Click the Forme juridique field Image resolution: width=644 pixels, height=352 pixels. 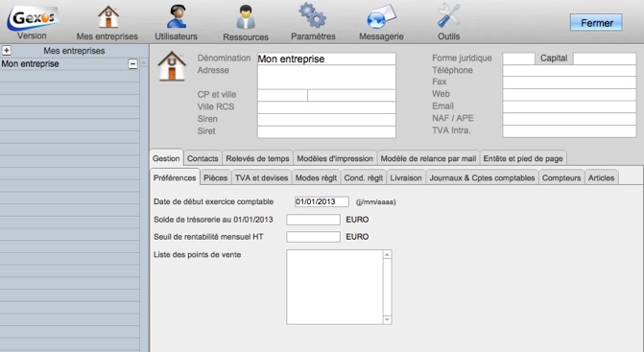518,59
